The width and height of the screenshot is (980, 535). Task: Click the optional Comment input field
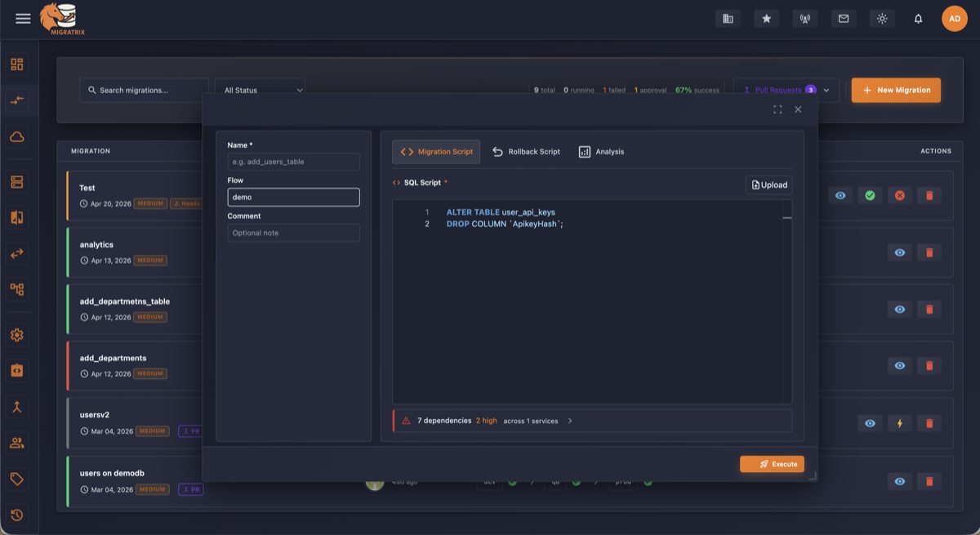[x=293, y=233]
